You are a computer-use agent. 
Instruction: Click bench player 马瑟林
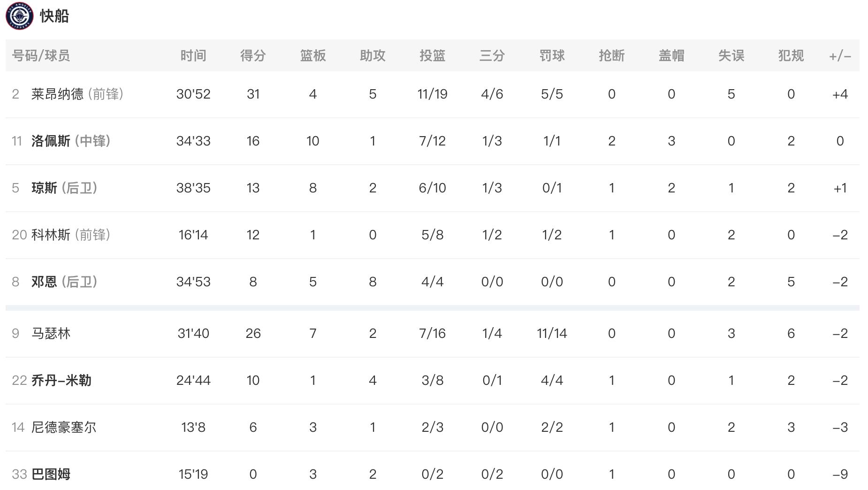point(51,334)
